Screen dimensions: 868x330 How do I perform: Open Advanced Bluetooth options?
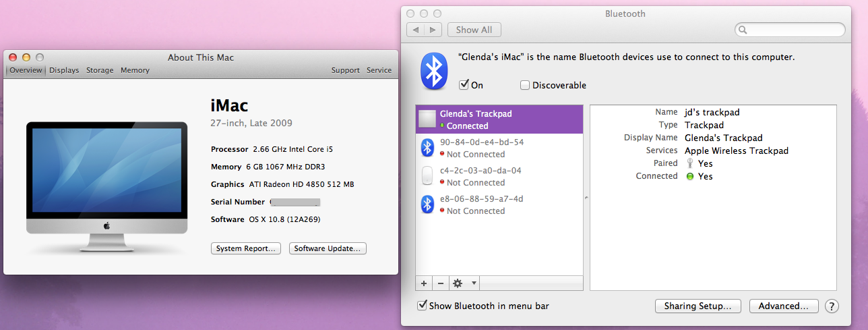[784, 306]
